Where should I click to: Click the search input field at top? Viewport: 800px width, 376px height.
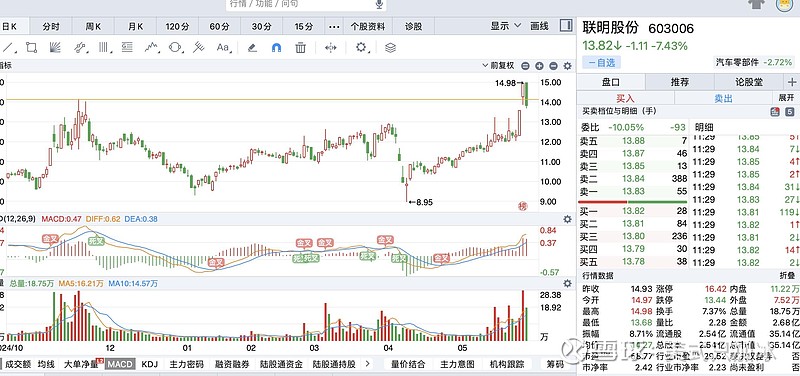click(x=301, y=4)
